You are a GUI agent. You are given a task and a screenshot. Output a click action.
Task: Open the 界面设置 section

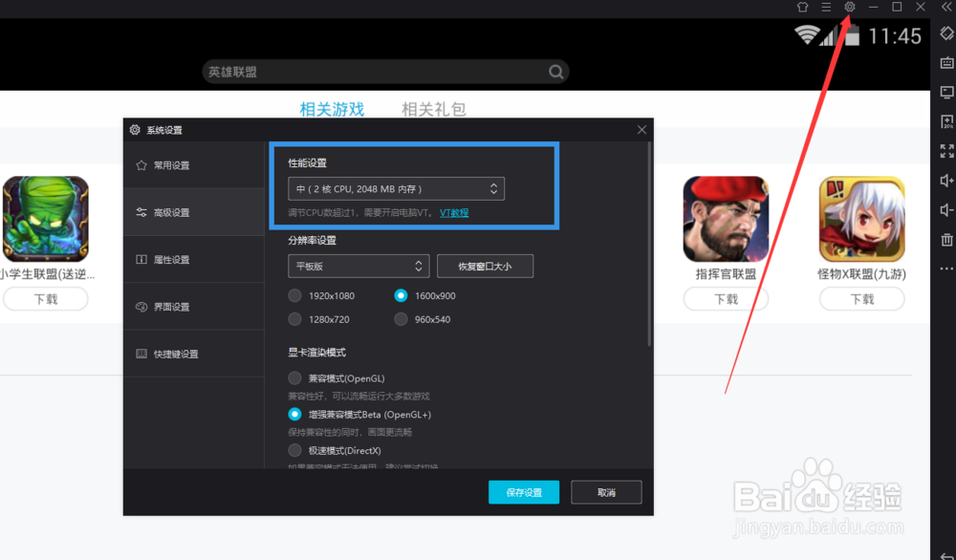coord(194,307)
